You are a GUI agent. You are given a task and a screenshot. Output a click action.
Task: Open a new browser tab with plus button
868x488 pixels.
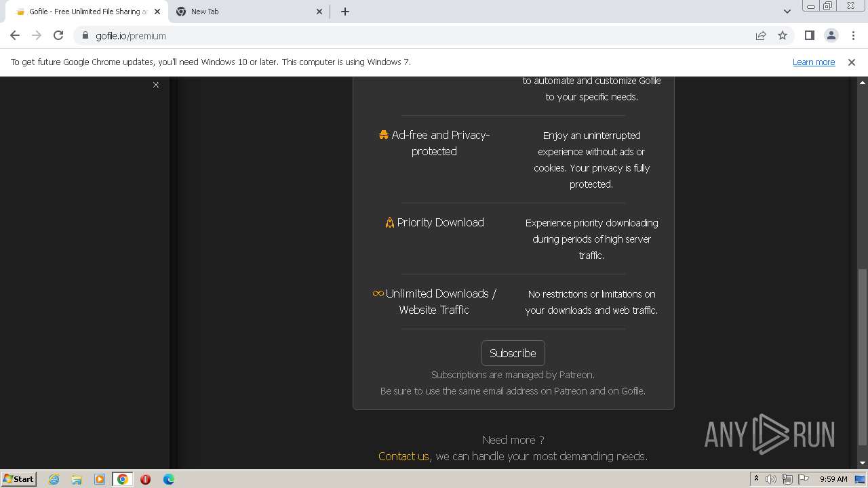(x=345, y=12)
